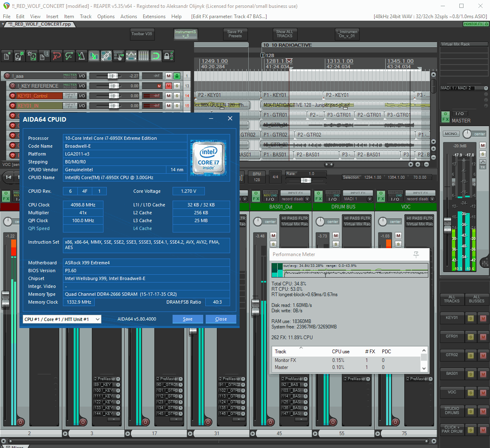Toggle grid lines toolbar icon
The image size is (490, 448).
click(144, 56)
